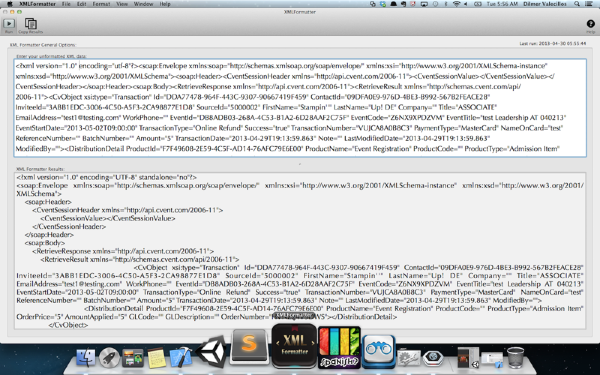Click the <soap:Header> line in results
This screenshot has width=600, height=375.
coord(48,202)
